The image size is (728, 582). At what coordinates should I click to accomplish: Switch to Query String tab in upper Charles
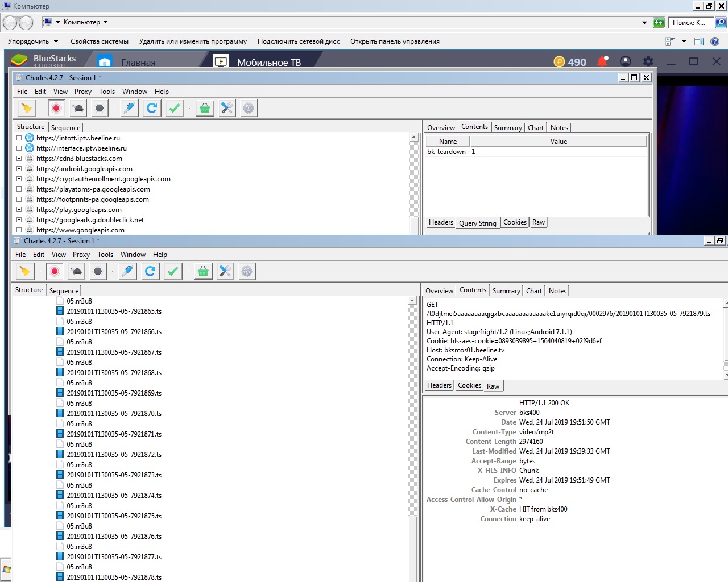click(478, 223)
